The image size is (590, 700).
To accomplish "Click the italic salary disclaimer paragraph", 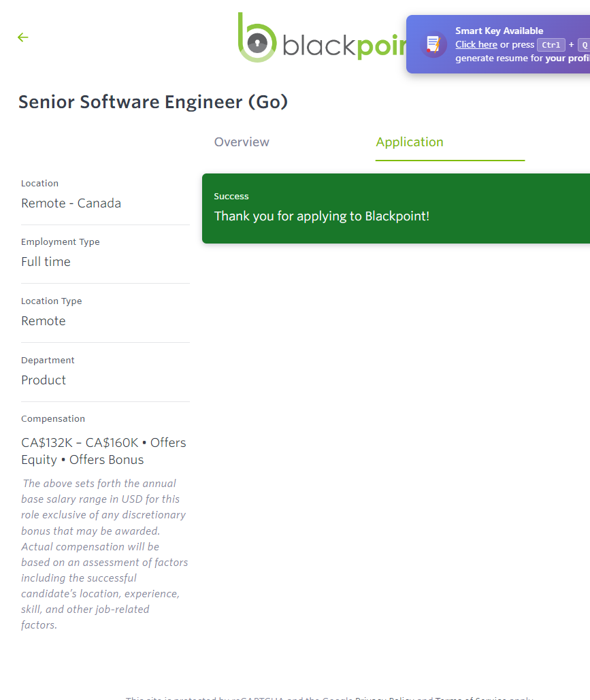I will coord(104,554).
